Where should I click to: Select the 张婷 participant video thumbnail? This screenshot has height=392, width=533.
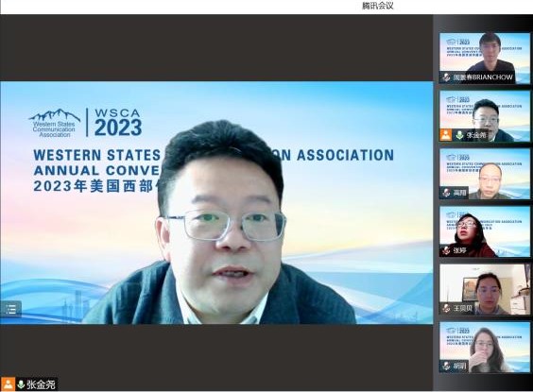tap(485, 231)
